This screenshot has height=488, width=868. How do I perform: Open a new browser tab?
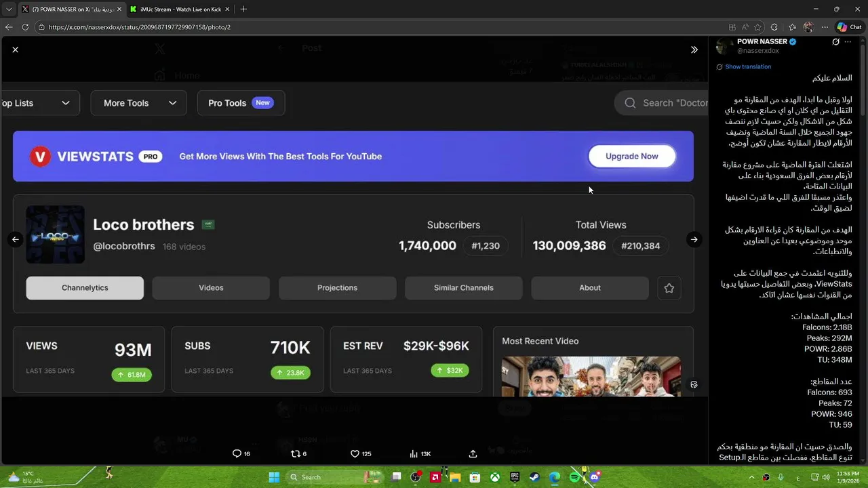pyautogui.click(x=243, y=9)
